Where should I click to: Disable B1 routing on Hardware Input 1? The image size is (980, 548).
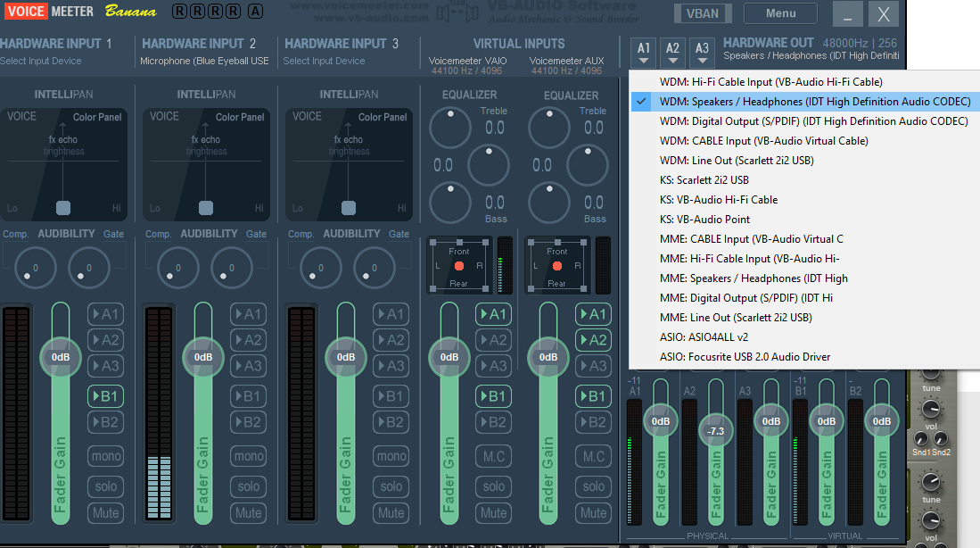(x=105, y=396)
